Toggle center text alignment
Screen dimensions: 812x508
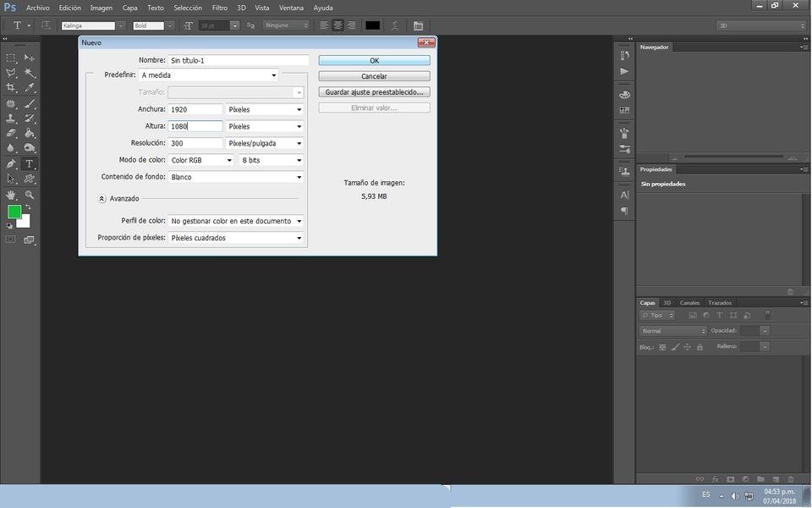(x=337, y=25)
